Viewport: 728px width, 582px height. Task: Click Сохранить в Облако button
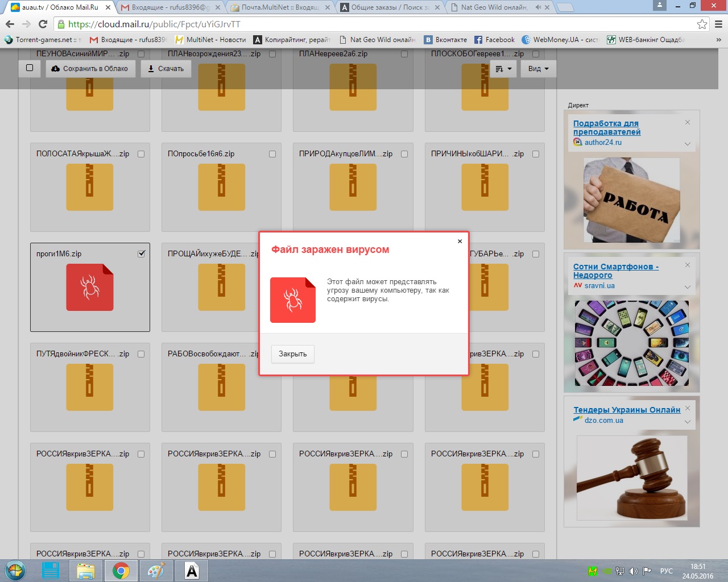coord(90,68)
